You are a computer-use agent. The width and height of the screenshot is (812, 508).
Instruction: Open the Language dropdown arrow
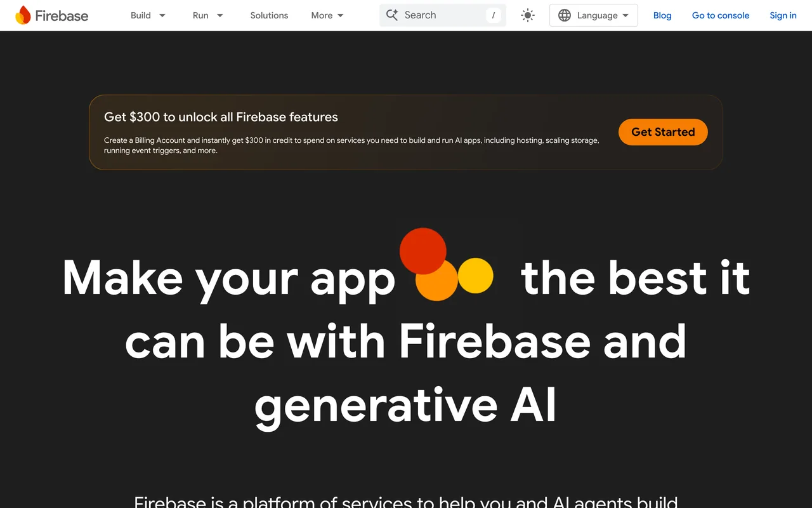(x=625, y=15)
